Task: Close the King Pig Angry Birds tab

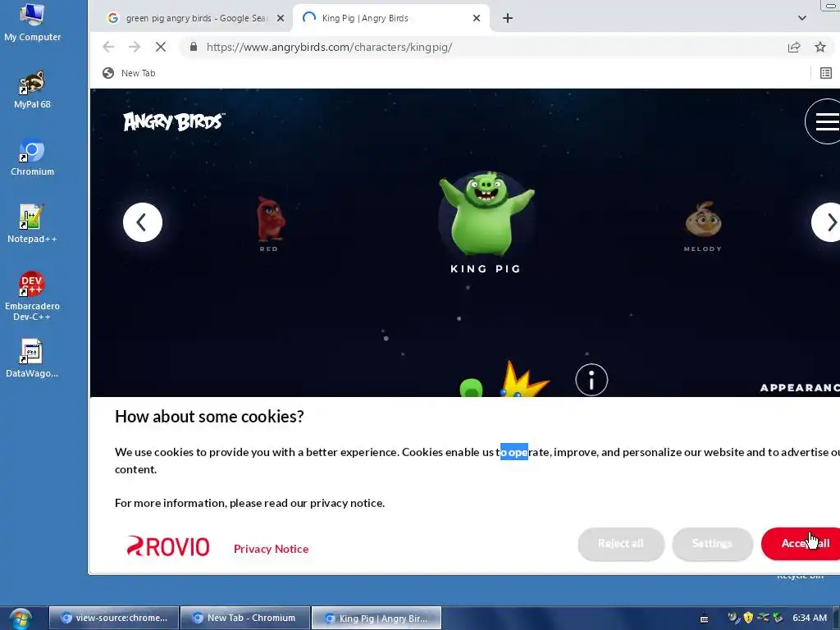Action: tap(477, 18)
